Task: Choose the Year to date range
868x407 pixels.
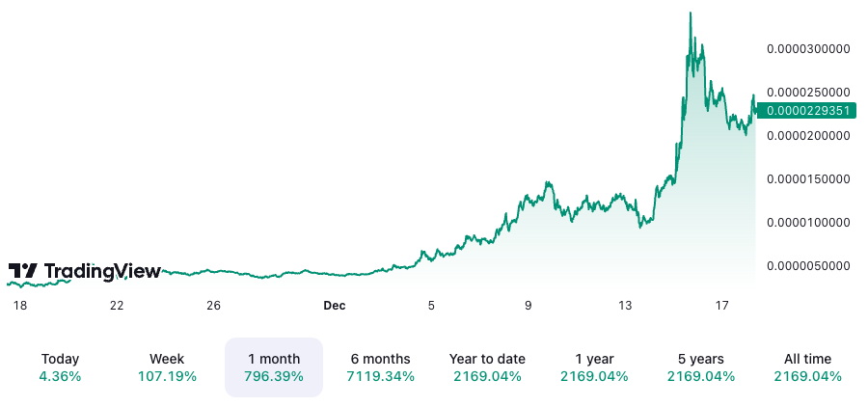Action: pos(487,367)
